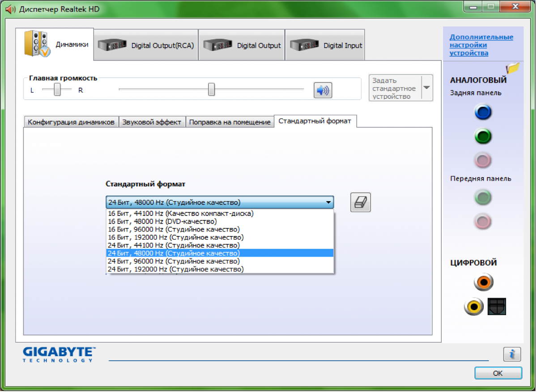Choose 16 Бит, 48000 Hz DVD-качество

[x=220, y=222]
